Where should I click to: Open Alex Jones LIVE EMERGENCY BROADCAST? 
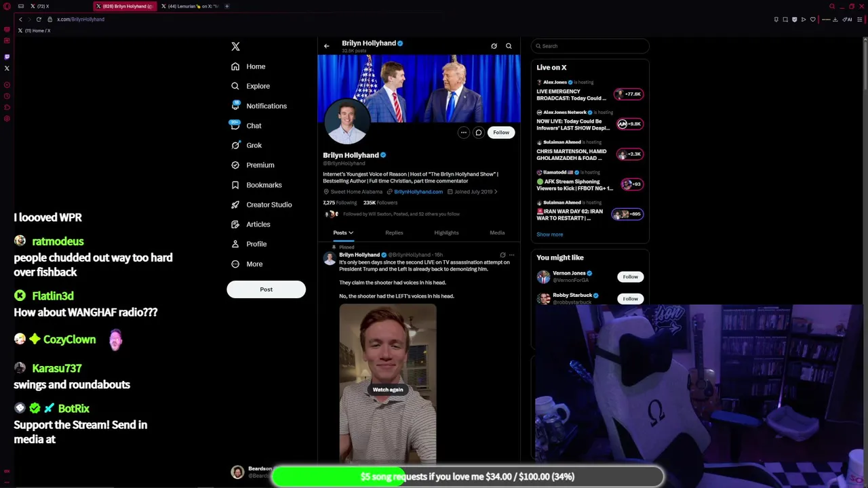tap(571, 95)
